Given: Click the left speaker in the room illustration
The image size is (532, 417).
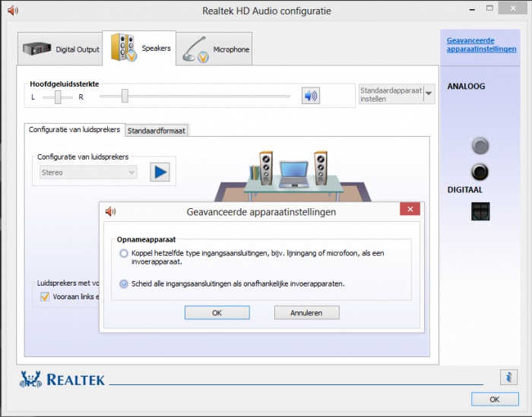Looking at the screenshot, I should pos(266,168).
